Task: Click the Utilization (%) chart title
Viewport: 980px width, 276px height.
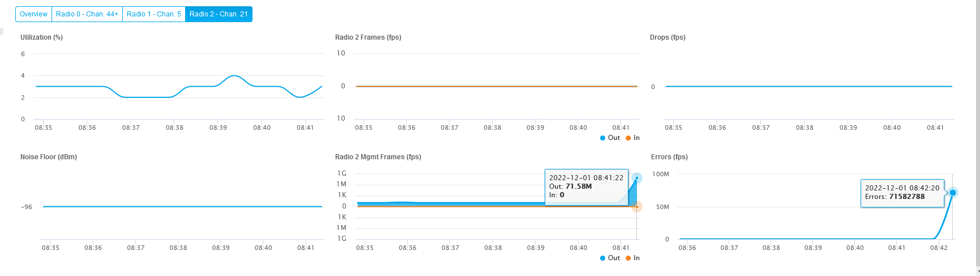Action: coord(41,37)
